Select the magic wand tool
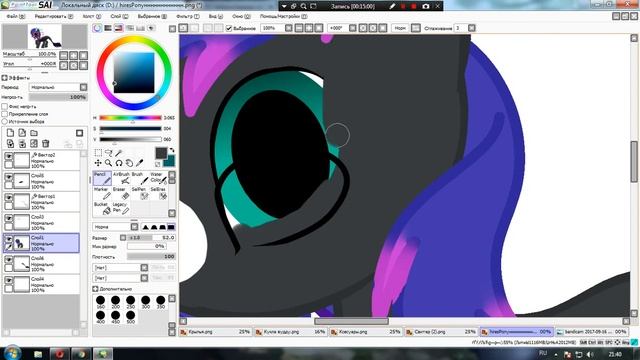Viewport: 640px width, 360px height. tap(119, 153)
